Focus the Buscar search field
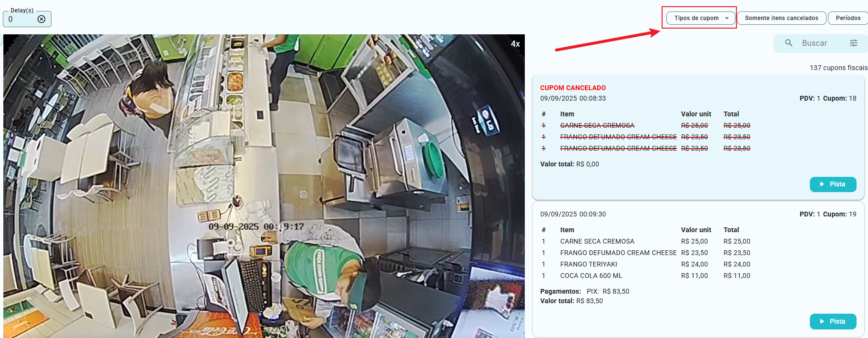The width and height of the screenshot is (868, 338). click(x=820, y=43)
